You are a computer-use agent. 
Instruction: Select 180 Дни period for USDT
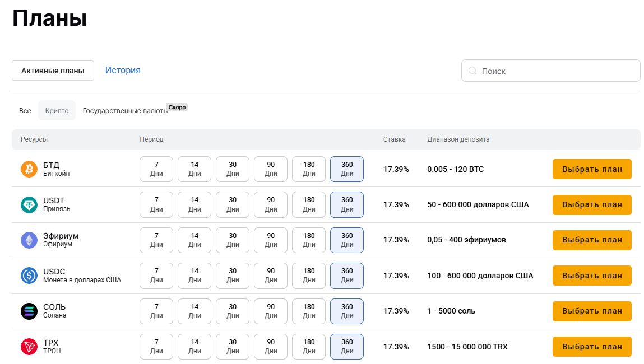pyautogui.click(x=309, y=204)
